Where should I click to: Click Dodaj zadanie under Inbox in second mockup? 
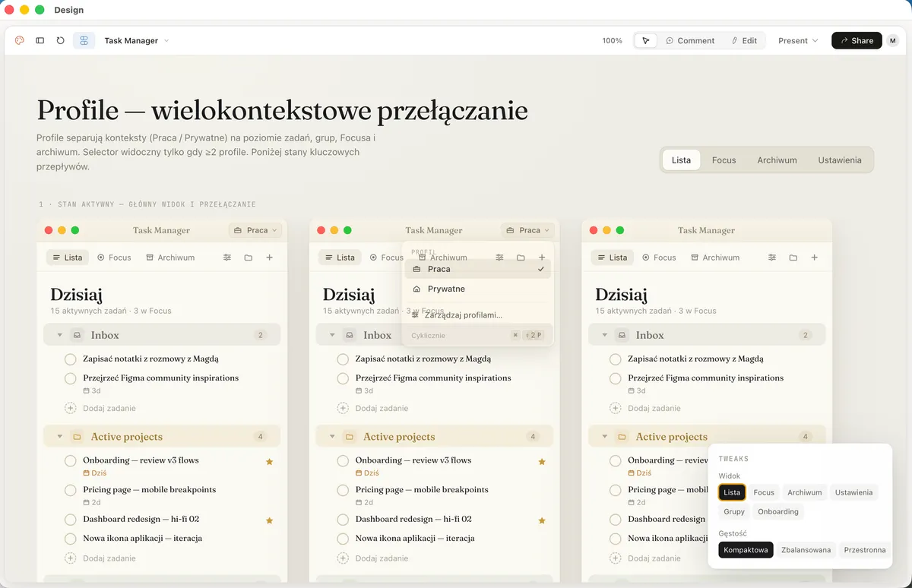click(373, 408)
